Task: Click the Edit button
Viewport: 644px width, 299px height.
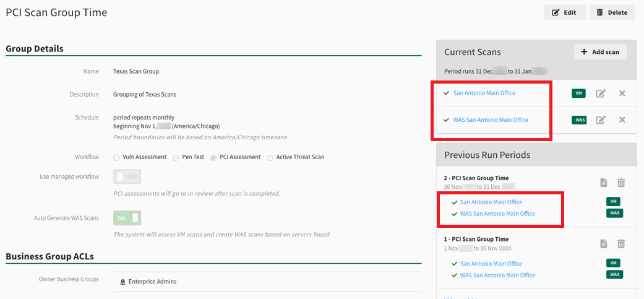Action: pos(564,12)
